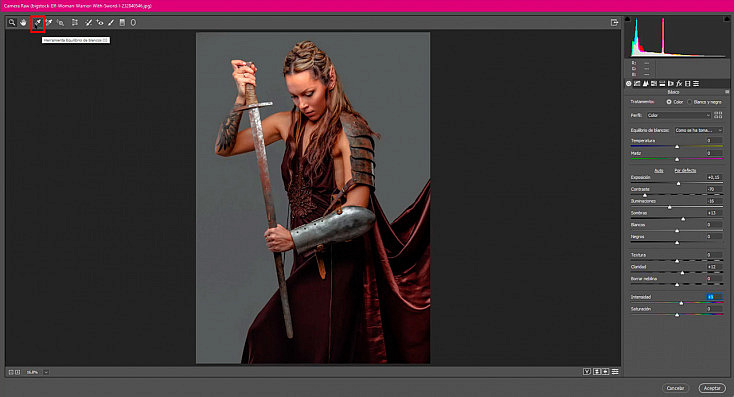Open the Effects fx panel tab
Viewport: 734px width, 397px height.
[679, 83]
